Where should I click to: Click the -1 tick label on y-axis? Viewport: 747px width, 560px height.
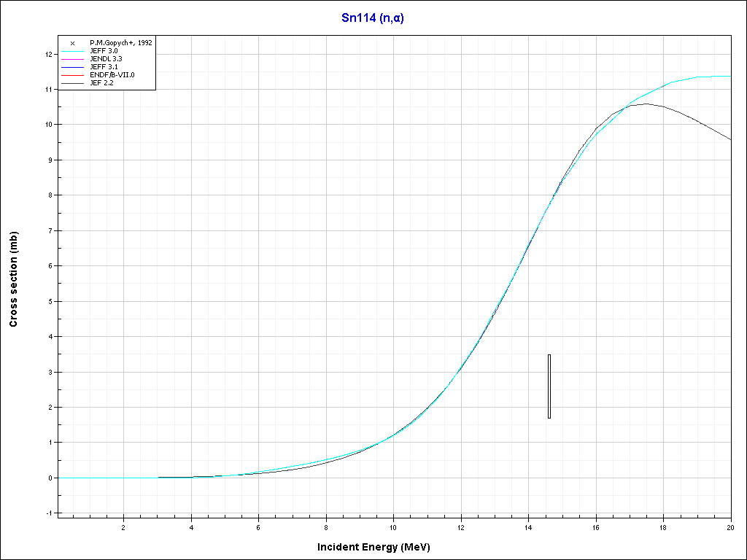click(x=48, y=513)
